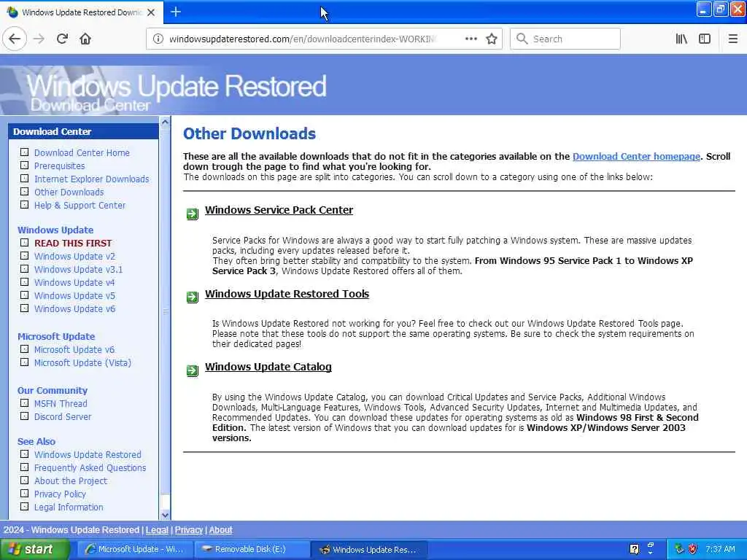Open the page actions three-dot menu
Viewport: 747px width, 560px height.
click(x=471, y=39)
